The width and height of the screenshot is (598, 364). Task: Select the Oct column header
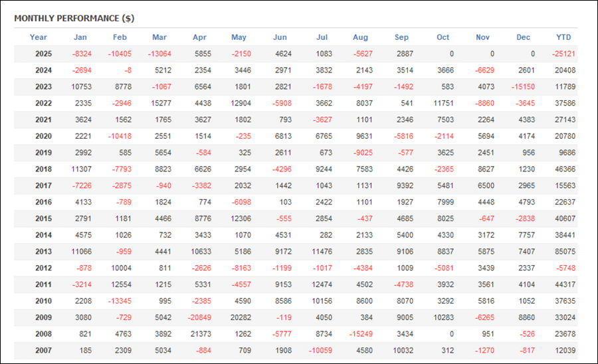click(443, 37)
